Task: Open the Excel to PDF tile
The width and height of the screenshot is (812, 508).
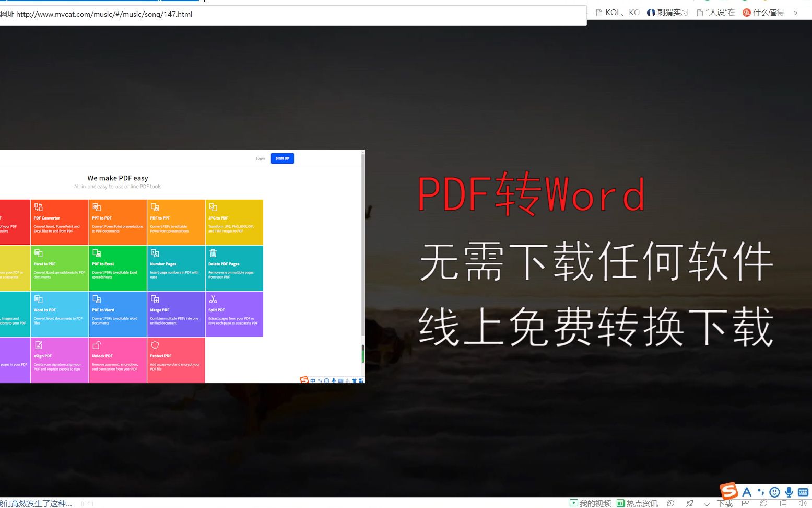Action: [60, 268]
